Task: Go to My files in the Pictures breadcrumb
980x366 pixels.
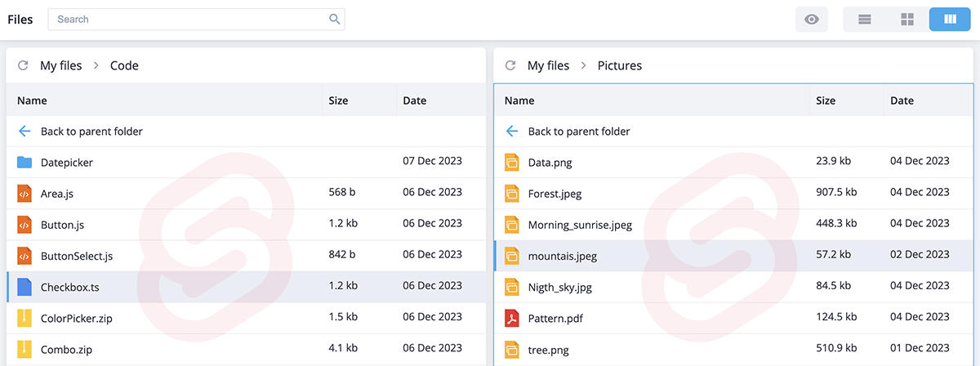Action: click(549, 65)
